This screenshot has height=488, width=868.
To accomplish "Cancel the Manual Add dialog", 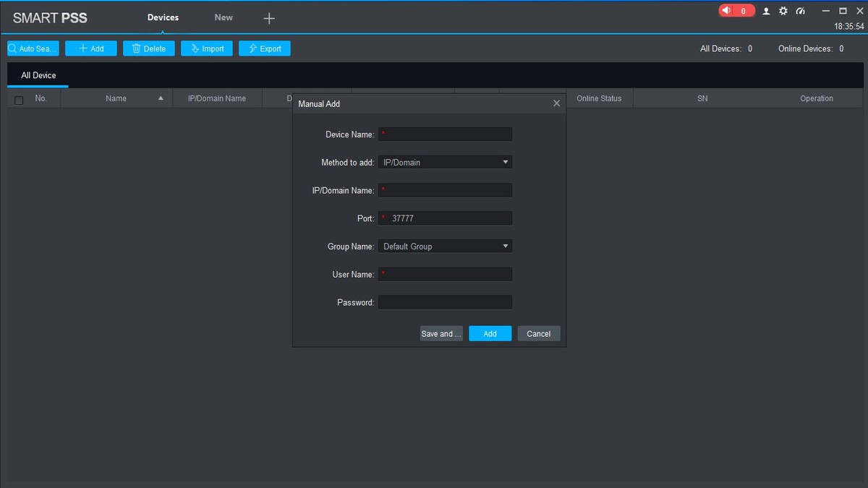I will [539, 333].
